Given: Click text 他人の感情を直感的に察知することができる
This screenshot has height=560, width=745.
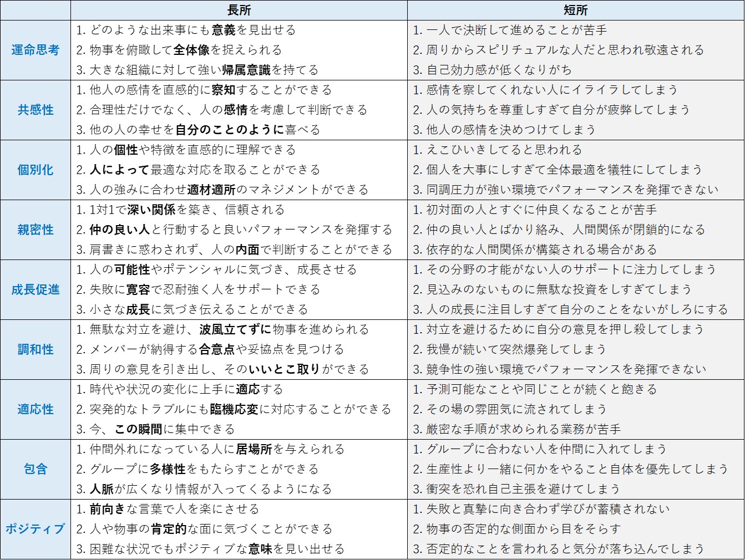Looking at the screenshot, I should [211, 90].
